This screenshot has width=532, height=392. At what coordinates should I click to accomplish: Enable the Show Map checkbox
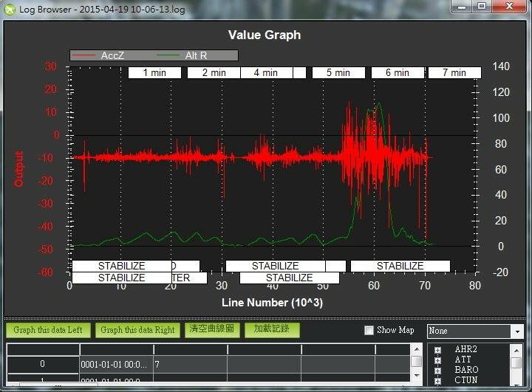(369, 330)
